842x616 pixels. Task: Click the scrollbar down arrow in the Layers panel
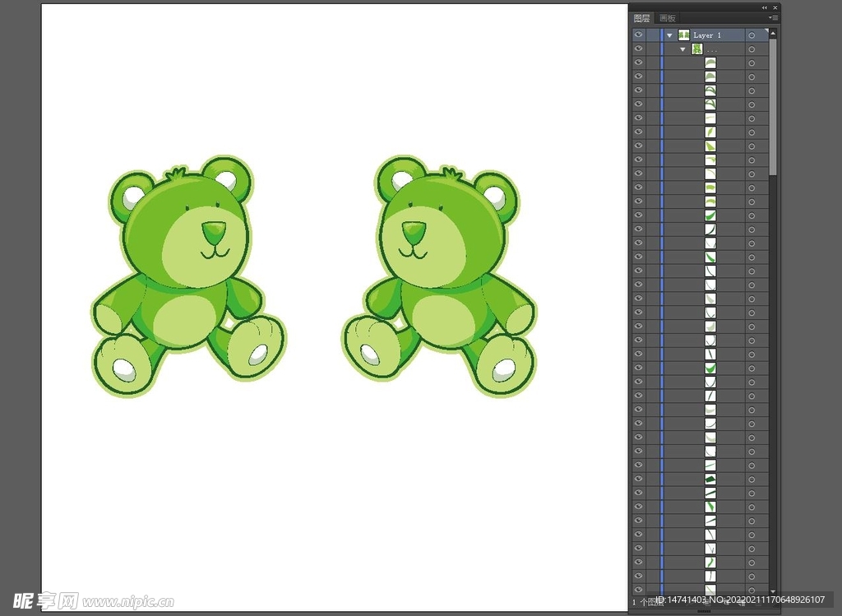(x=773, y=591)
